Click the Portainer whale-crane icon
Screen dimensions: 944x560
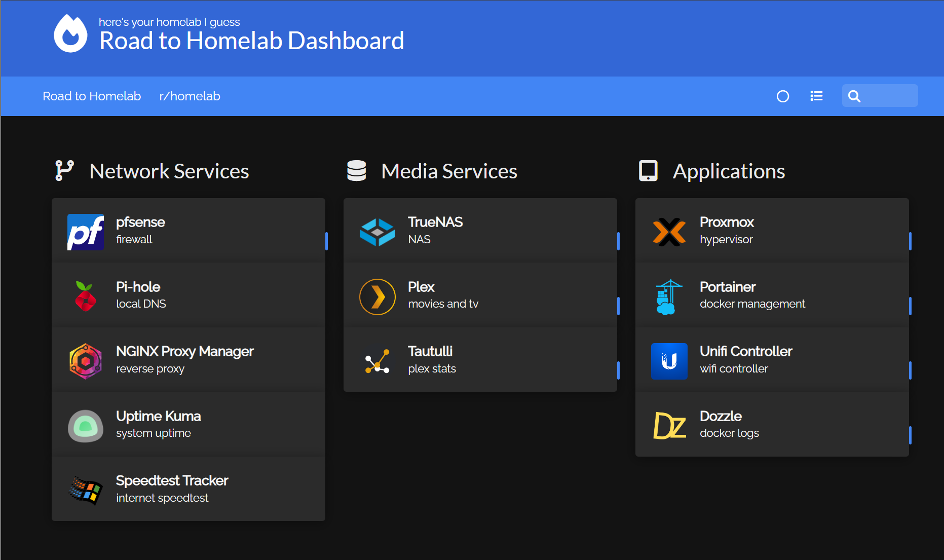(x=669, y=296)
